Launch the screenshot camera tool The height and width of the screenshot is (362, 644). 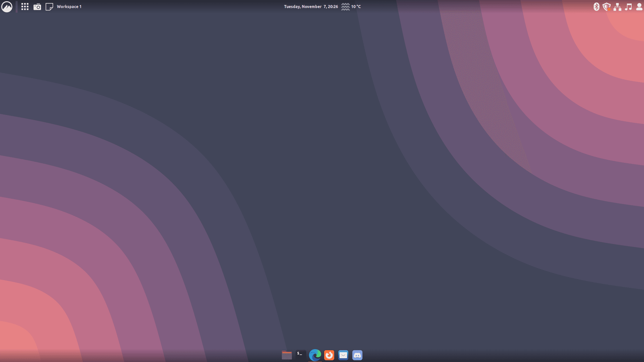tap(37, 7)
